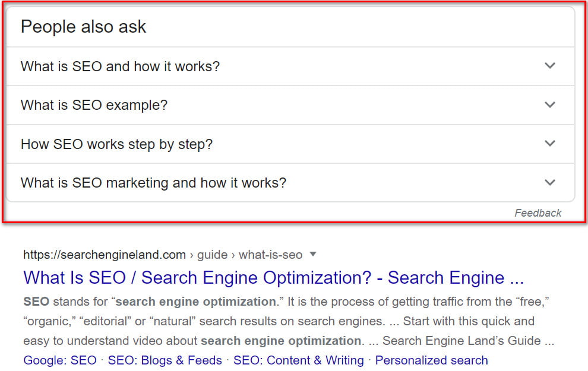Click the search result description snippet
The height and width of the screenshot is (371, 588).
pyautogui.click(x=289, y=321)
